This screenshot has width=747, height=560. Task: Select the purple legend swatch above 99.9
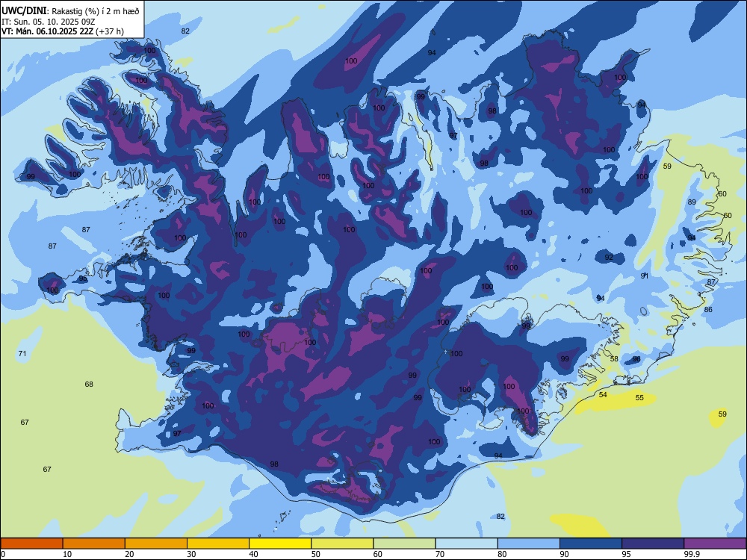click(x=715, y=544)
